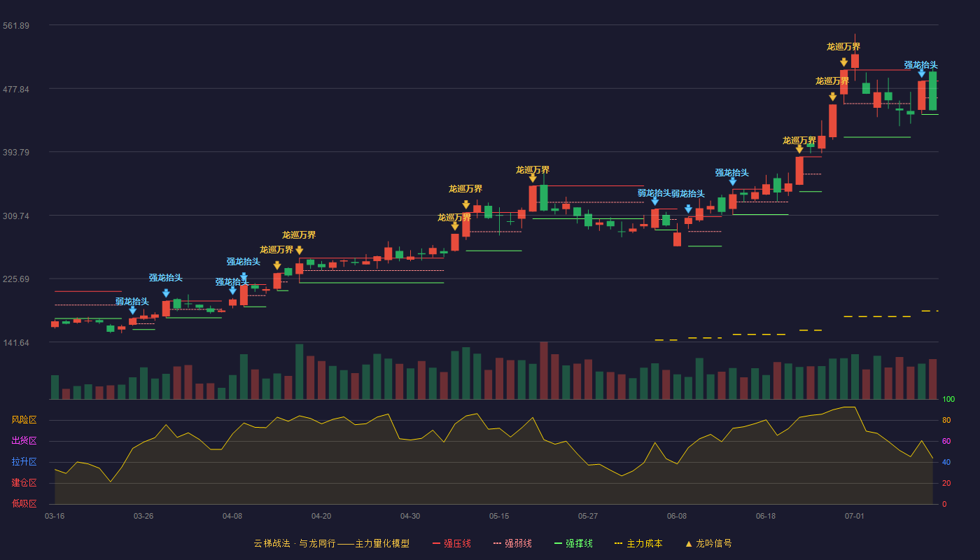Screen dimensions: 980x560
Task: Click the 20 value on the indicator axis
Action: [946, 483]
